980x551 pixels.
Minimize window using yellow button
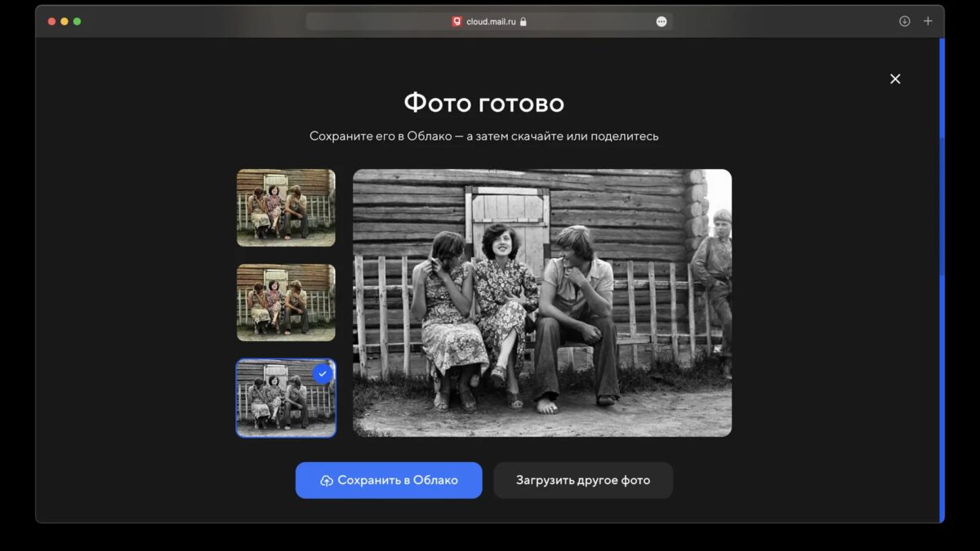65,21
